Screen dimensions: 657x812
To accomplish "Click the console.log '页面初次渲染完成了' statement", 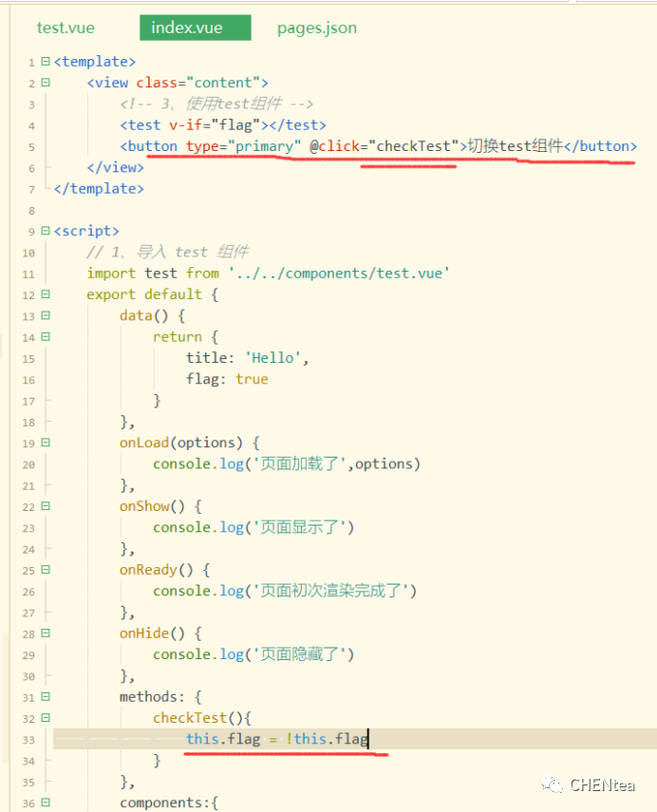I will coord(285,591).
